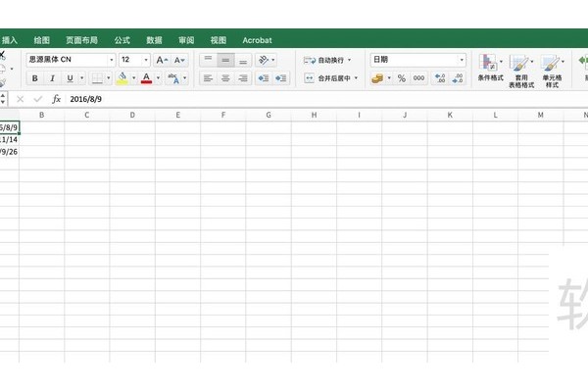The image size is (588, 392).
Task: Switch to the 公式 tab
Action: point(122,40)
